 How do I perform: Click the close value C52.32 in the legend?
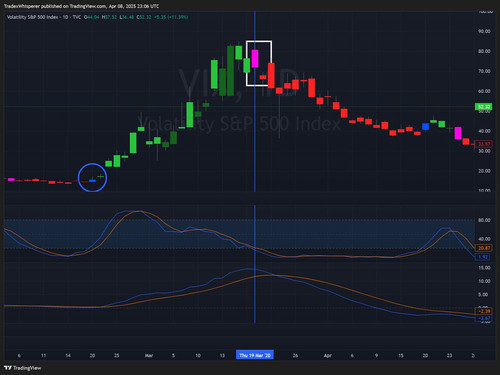pyautogui.click(x=144, y=17)
